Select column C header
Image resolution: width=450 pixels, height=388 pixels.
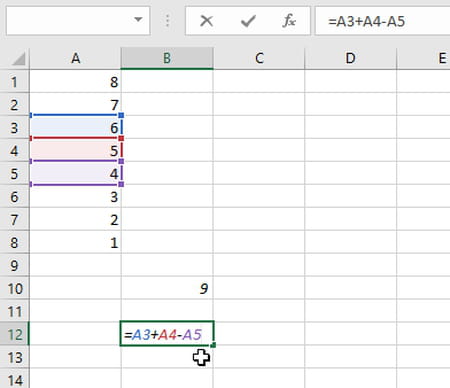pos(259,58)
